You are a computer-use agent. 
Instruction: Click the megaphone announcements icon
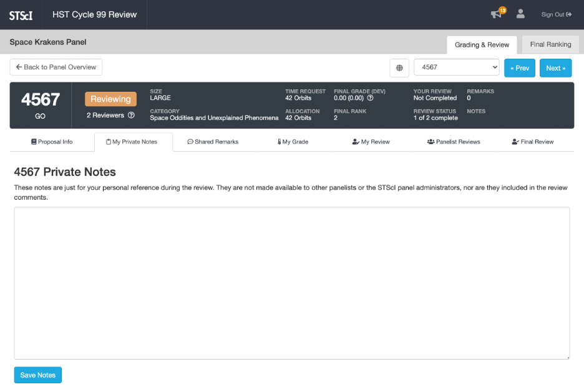[x=497, y=14]
